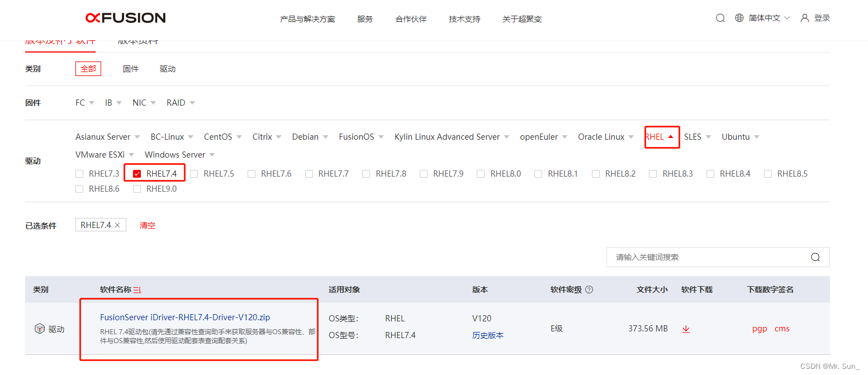Expand the Oracle Linux driver dropdown
Image resolution: width=868 pixels, height=375 pixels.
606,137
